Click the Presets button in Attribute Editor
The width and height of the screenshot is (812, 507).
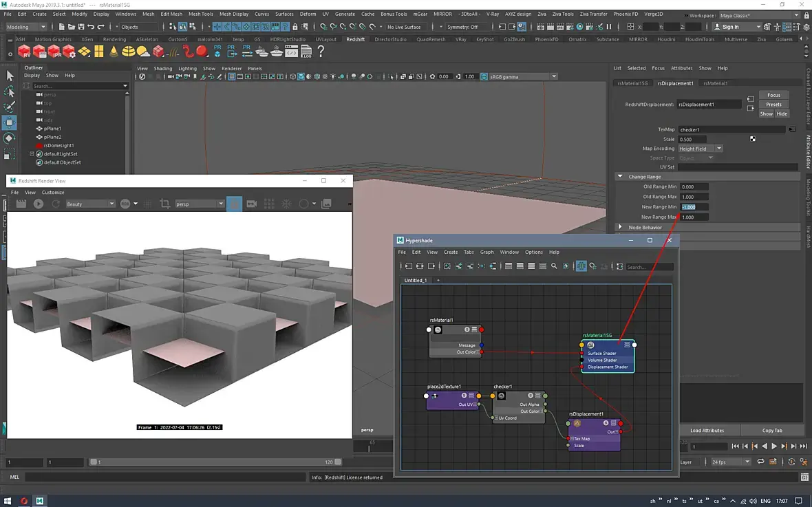pyautogui.click(x=773, y=105)
